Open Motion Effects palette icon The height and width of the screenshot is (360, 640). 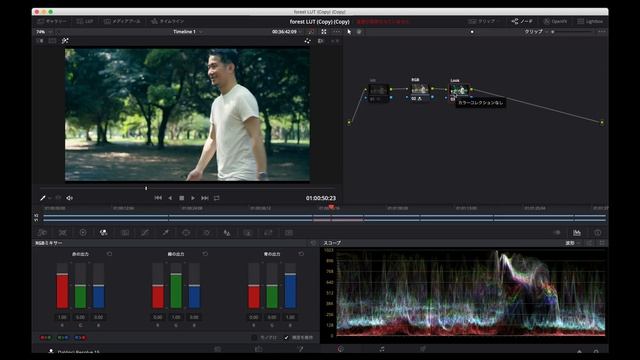[125, 233]
